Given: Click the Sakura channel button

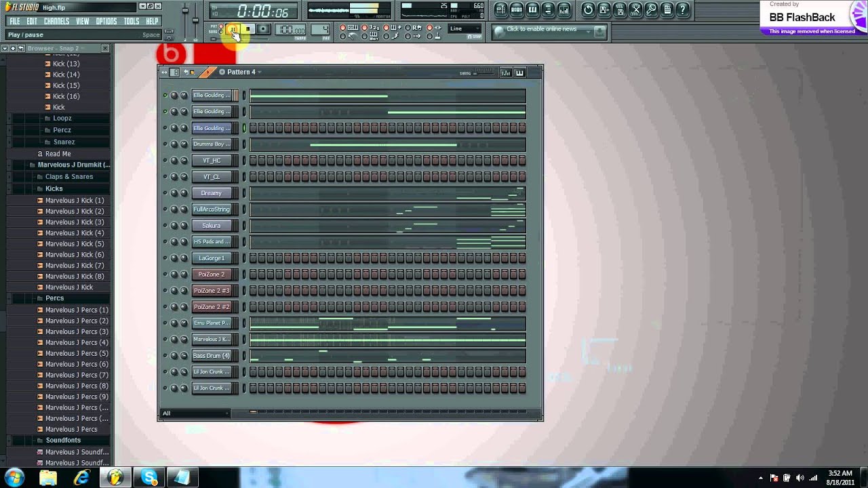Looking at the screenshot, I should [x=212, y=226].
